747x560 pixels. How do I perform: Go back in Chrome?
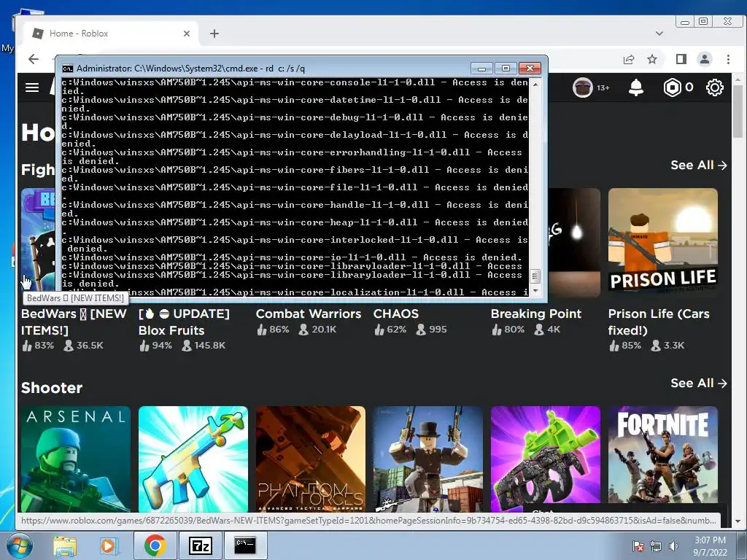34,59
